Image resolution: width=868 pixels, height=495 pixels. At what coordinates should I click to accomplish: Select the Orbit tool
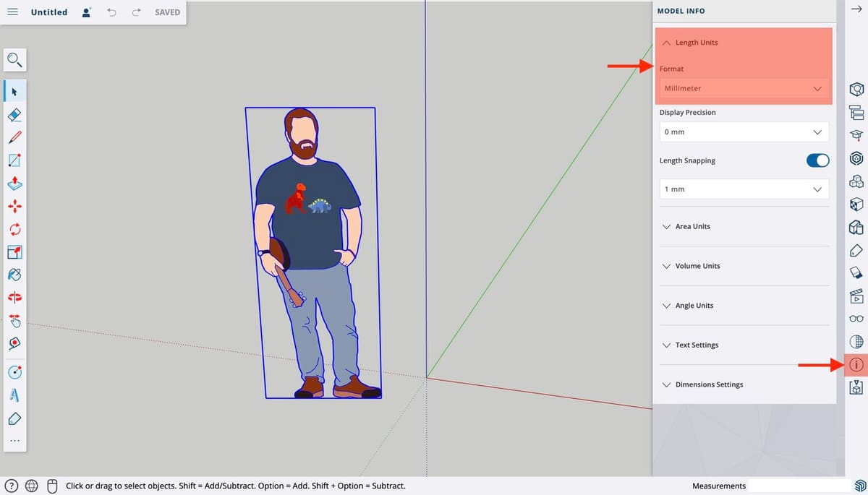pos(14,297)
